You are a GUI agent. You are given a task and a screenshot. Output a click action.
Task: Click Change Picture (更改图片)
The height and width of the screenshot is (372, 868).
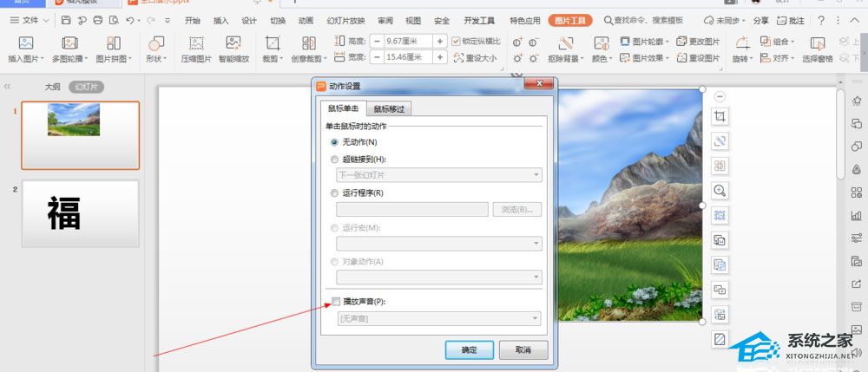pyautogui.click(x=698, y=42)
